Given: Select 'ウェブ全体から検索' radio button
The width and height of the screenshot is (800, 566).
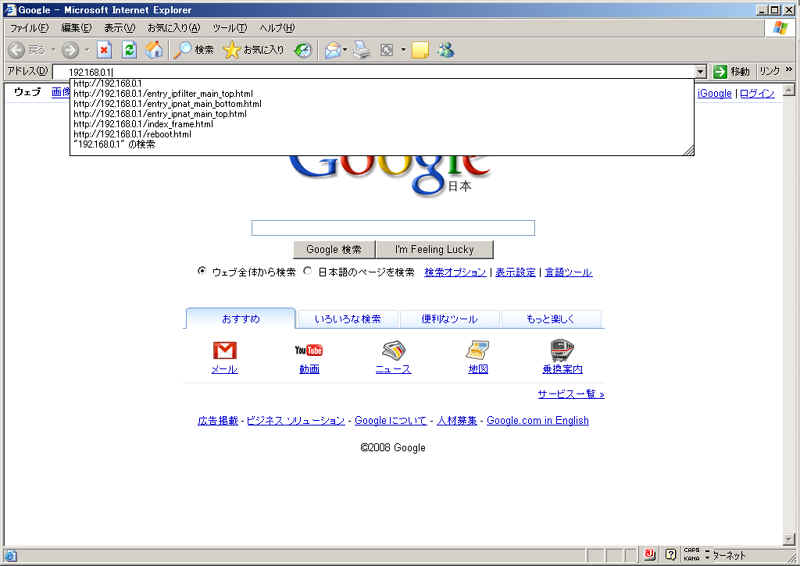Looking at the screenshot, I should click(x=202, y=271).
